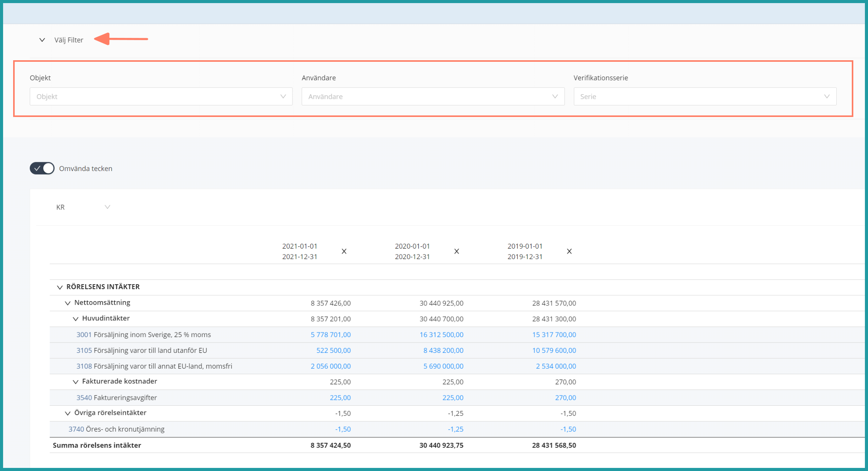Image resolution: width=868 pixels, height=471 pixels.
Task: Remove the 2019 period column
Action: point(569,251)
